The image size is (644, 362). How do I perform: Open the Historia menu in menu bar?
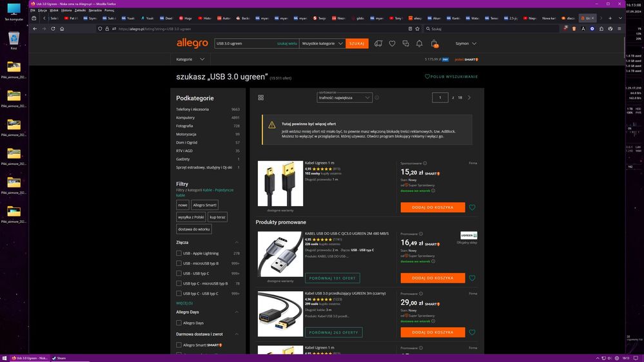[x=66, y=10]
